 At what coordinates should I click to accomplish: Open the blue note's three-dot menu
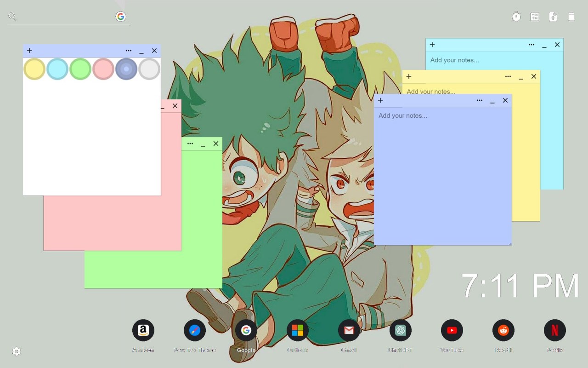click(x=480, y=100)
